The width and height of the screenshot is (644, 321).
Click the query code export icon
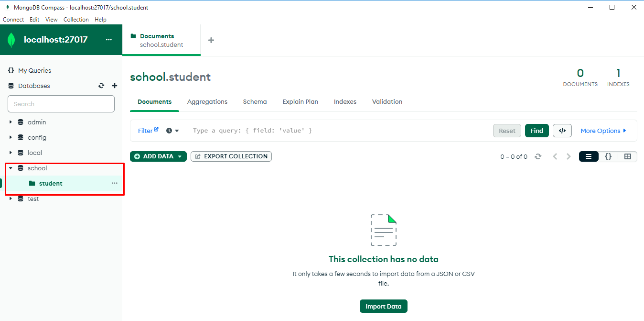coord(562,131)
